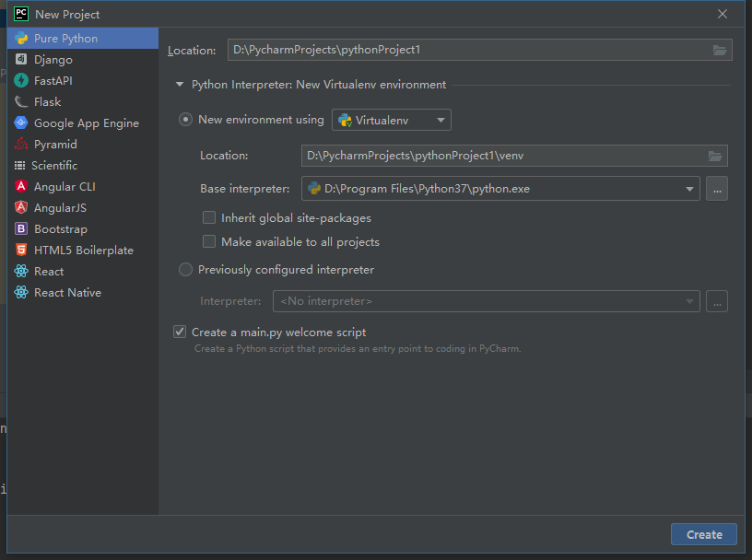
Task: Select New environment using radio button
Action: (x=185, y=120)
